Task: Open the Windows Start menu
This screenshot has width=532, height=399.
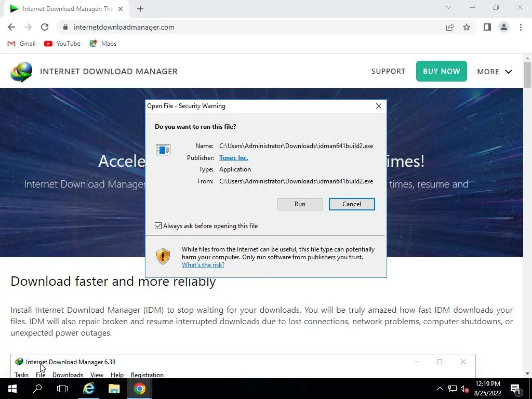Action: 12,389
